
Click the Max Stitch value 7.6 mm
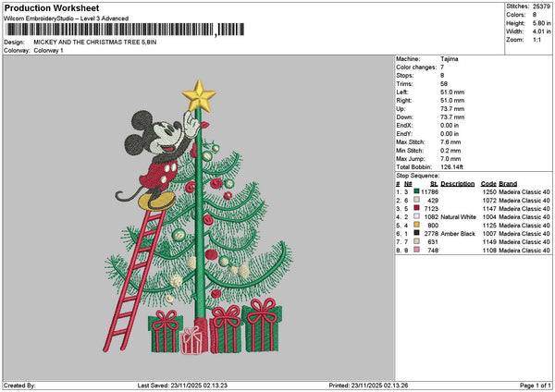click(450, 142)
